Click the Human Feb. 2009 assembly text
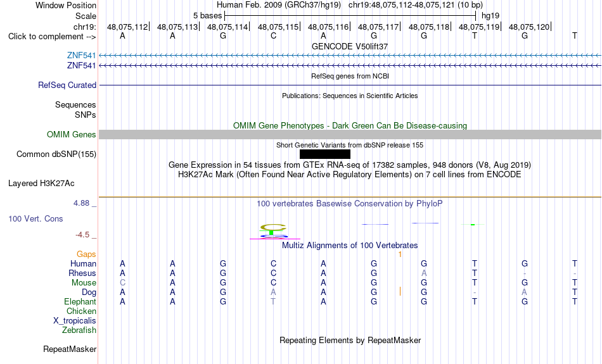602x364 pixels. (x=279, y=5)
